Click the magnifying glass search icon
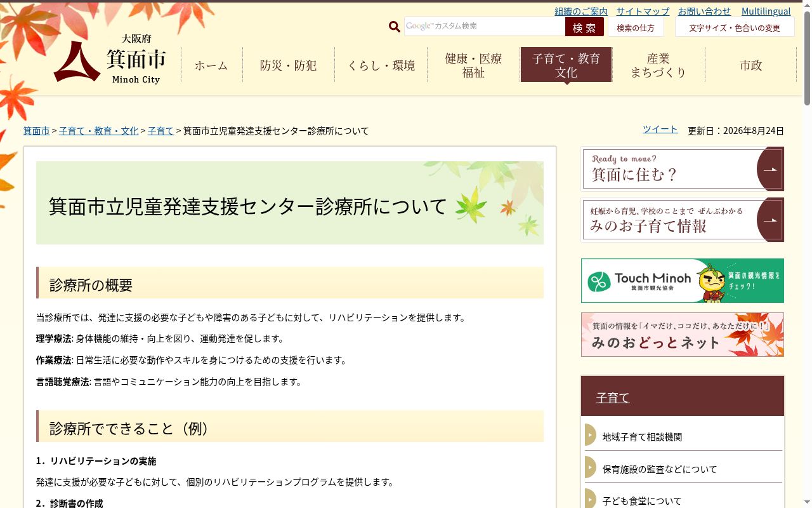The height and width of the screenshot is (508, 812). pos(395,27)
